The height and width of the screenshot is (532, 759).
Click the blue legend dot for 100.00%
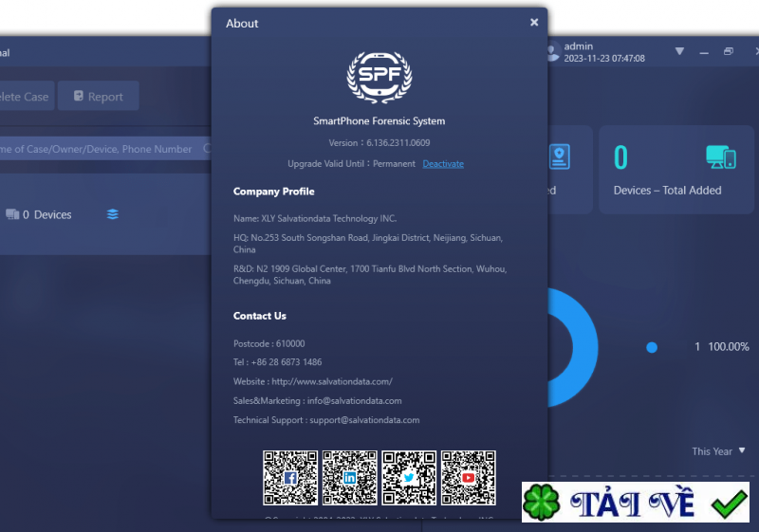[652, 347]
